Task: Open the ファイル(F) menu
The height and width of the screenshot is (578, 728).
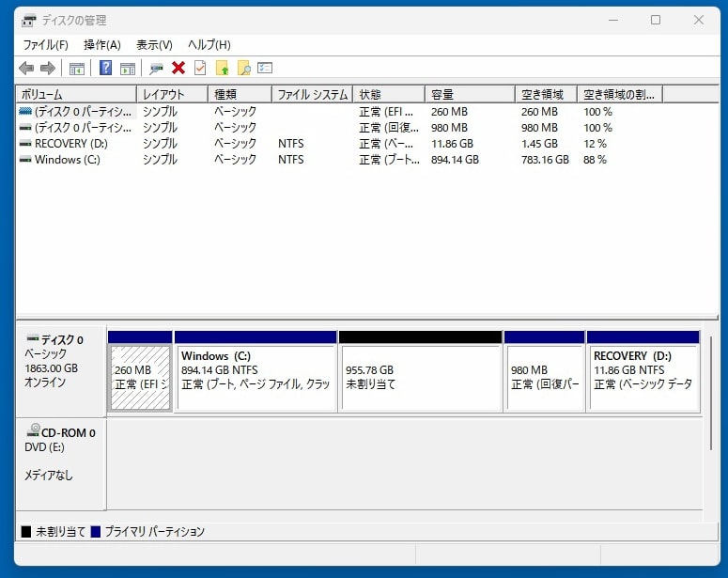Action: point(45,44)
